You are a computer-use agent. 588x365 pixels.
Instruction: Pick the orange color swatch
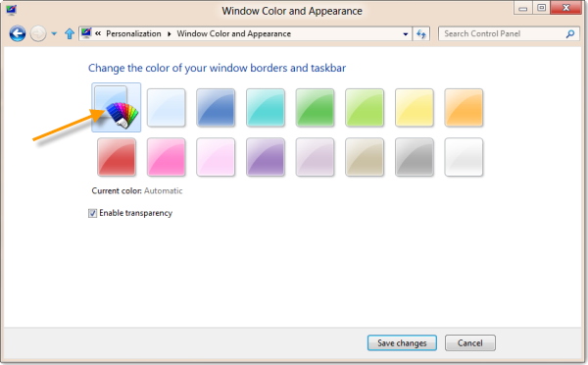click(464, 107)
